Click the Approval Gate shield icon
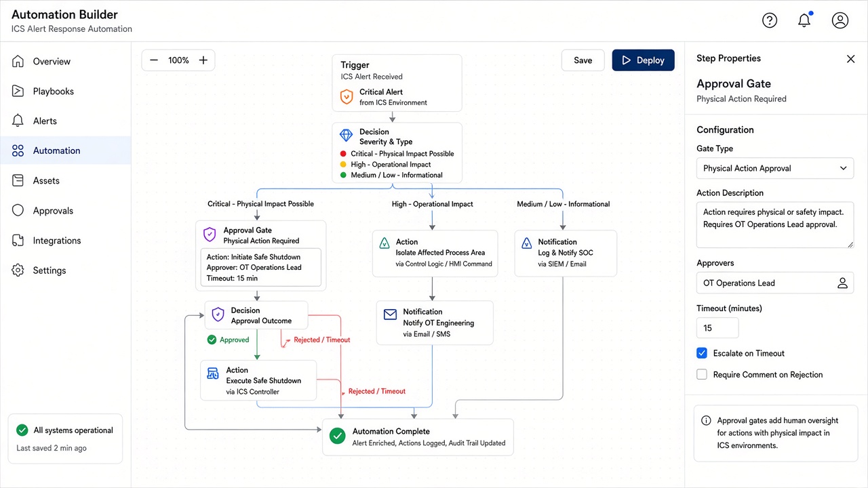868x488 pixels. coord(210,235)
